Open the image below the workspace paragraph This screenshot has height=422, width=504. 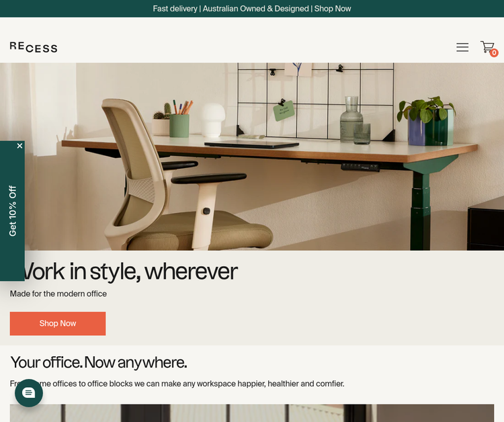(252, 413)
